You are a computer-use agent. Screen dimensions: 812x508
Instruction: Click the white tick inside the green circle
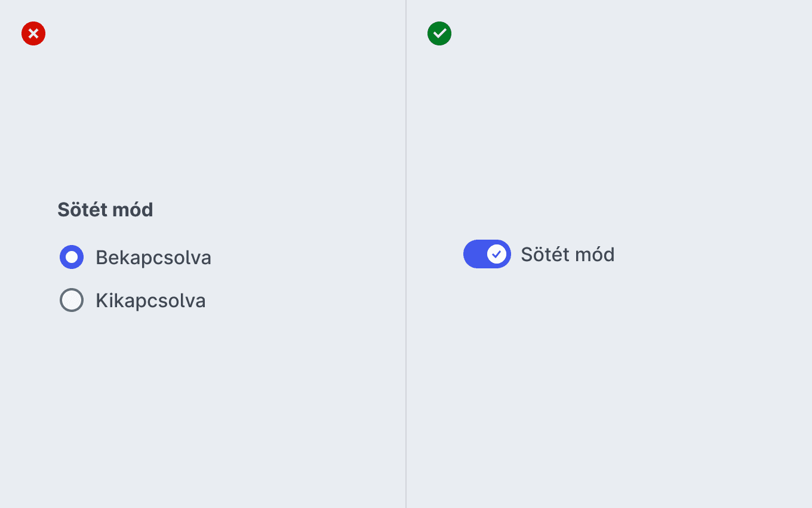[x=439, y=33]
